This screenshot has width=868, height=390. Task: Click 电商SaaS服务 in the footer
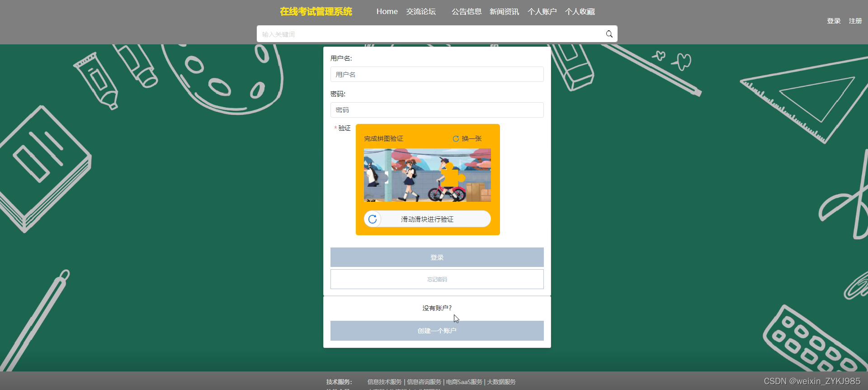(x=464, y=382)
